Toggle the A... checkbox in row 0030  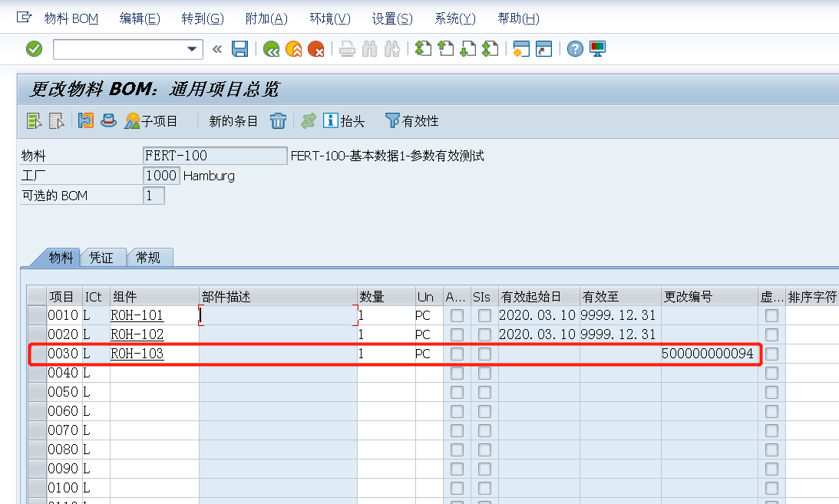pyautogui.click(x=457, y=354)
